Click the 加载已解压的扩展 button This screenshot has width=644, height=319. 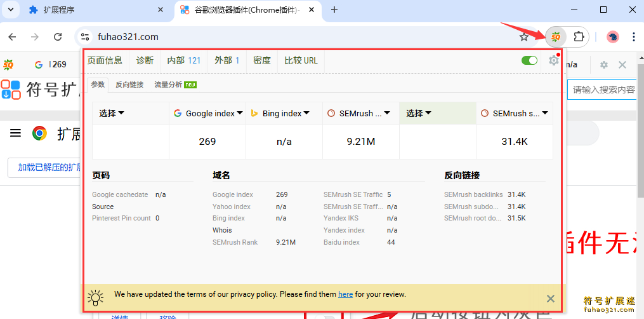[45, 167]
